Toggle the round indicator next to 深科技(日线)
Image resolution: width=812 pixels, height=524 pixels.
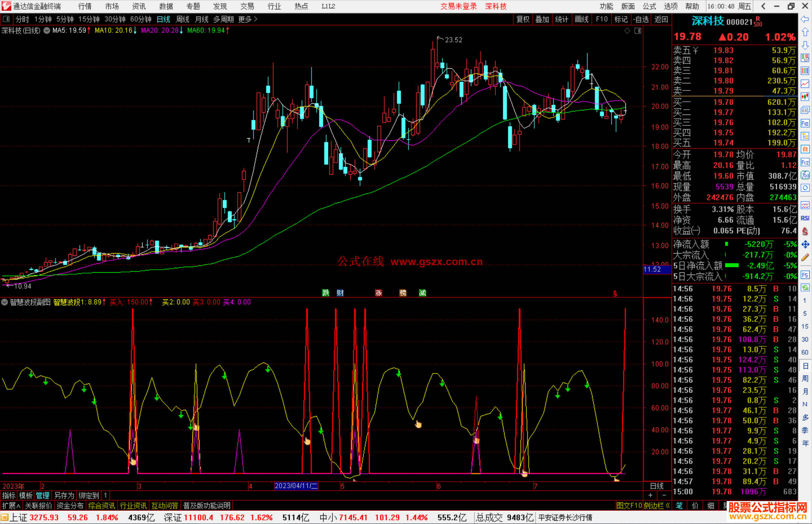point(47,30)
